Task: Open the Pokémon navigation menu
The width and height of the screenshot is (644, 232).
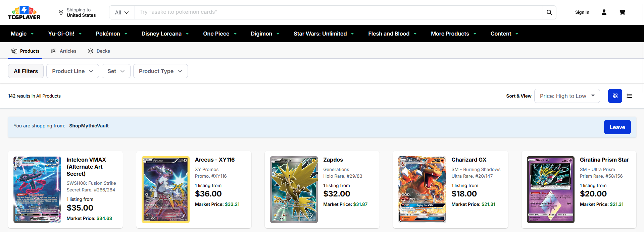Action: pyautogui.click(x=111, y=34)
